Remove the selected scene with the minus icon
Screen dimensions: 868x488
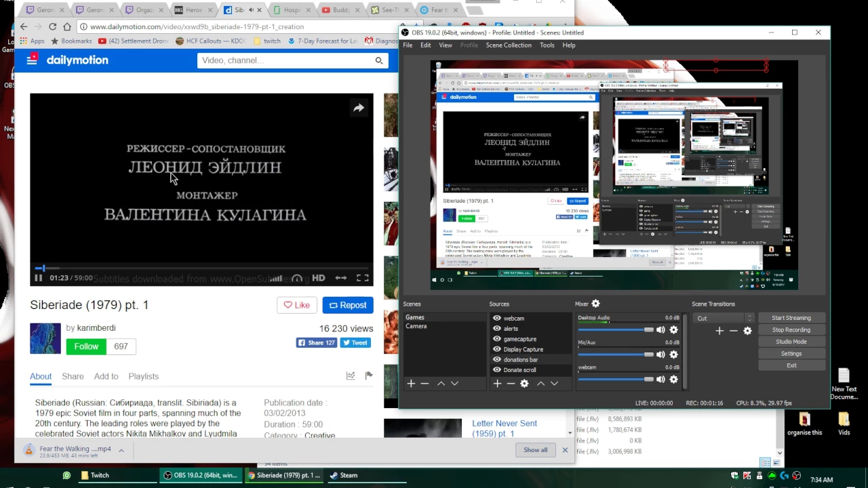click(x=425, y=384)
